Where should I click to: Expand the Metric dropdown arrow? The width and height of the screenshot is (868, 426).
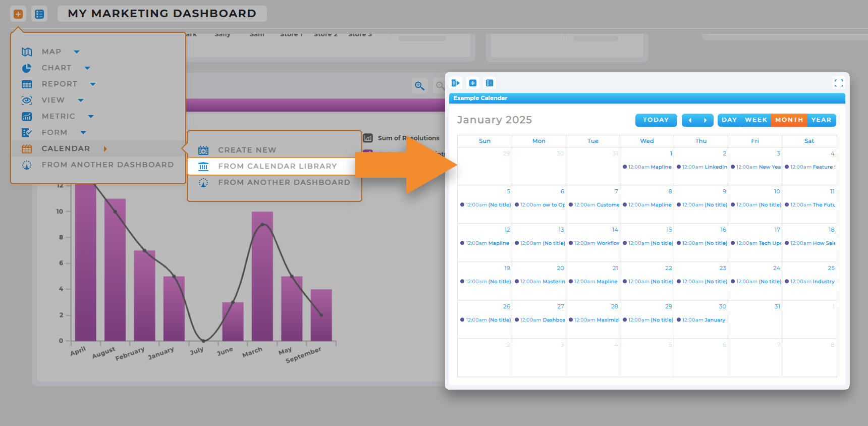(x=91, y=117)
